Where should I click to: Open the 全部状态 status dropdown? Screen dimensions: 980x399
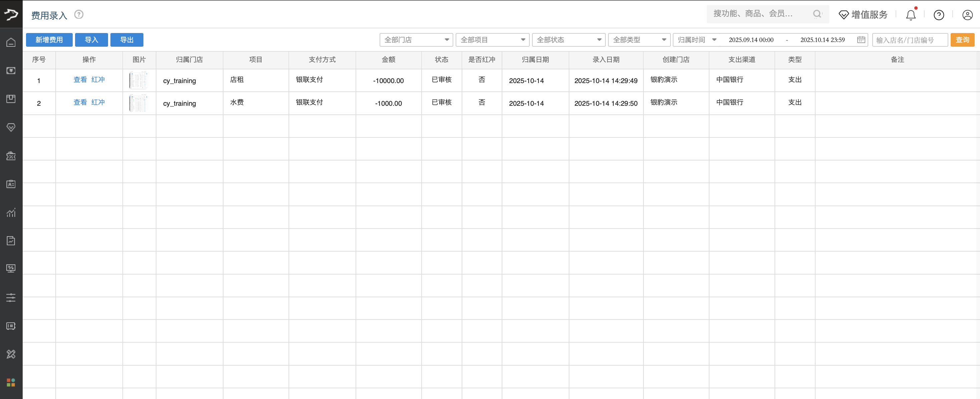(x=568, y=40)
